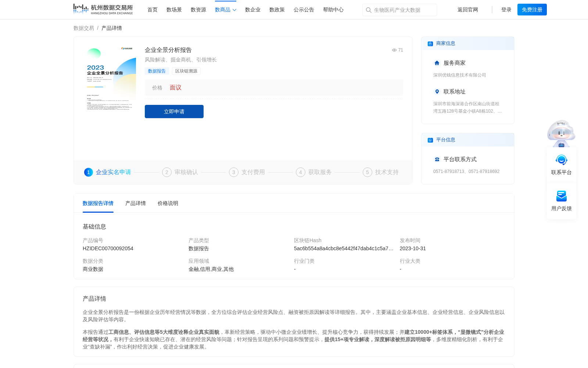Image resolution: width=588 pixels, height=368 pixels.
Task: Click the 商业数据 classification value
Action: tap(93, 269)
